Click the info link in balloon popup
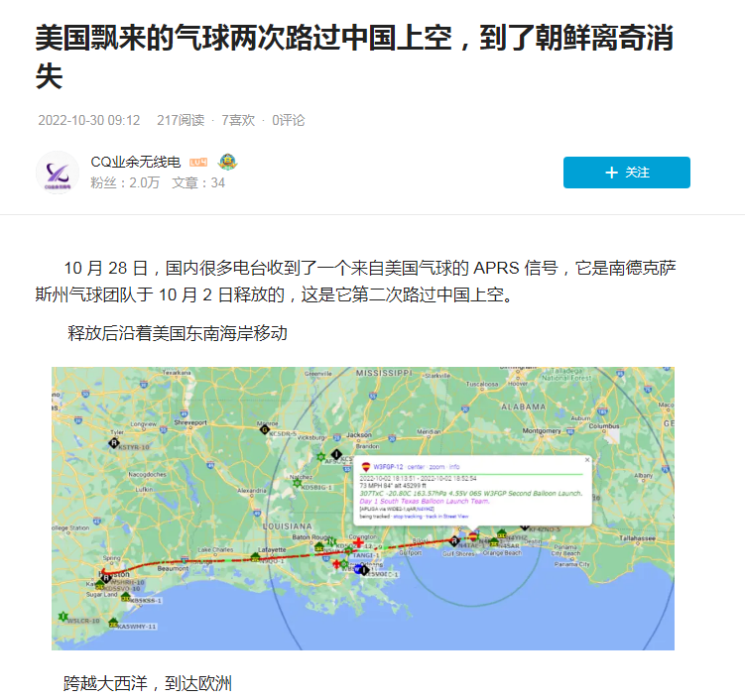This screenshot has height=700, width=745. tap(454, 467)
